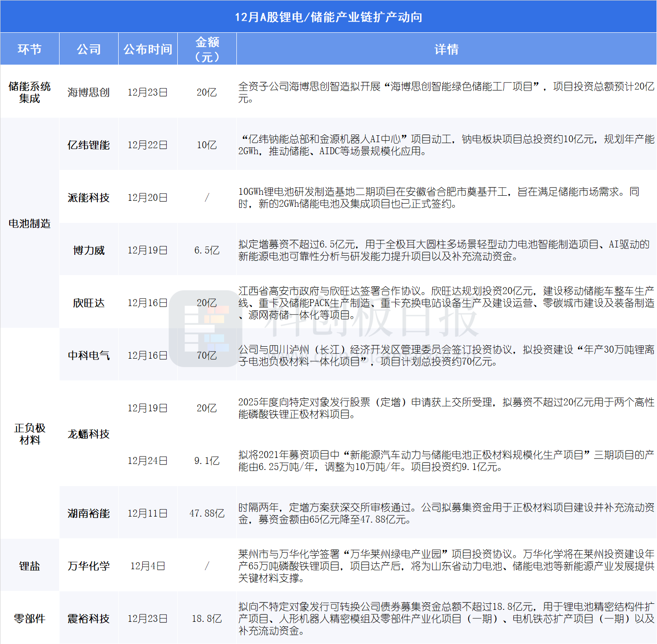
Task: Click the 震裕科技 company name
Action: (x=89, y=619)
